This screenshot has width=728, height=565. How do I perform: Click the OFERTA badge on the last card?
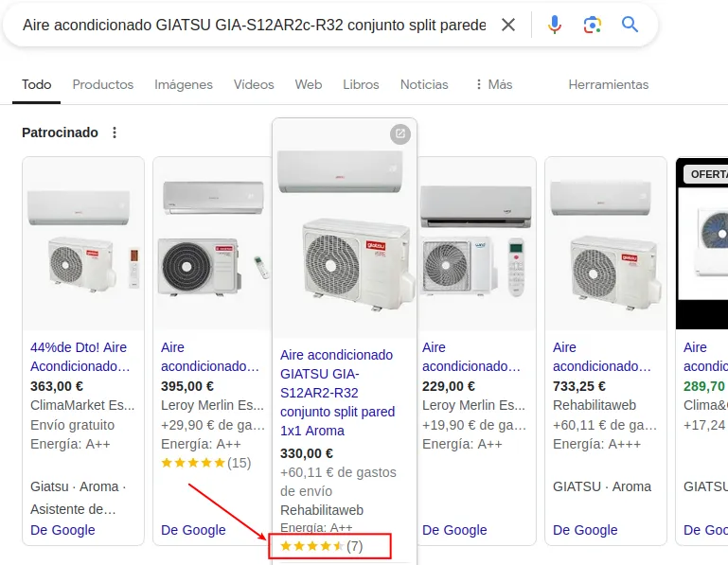706,174
